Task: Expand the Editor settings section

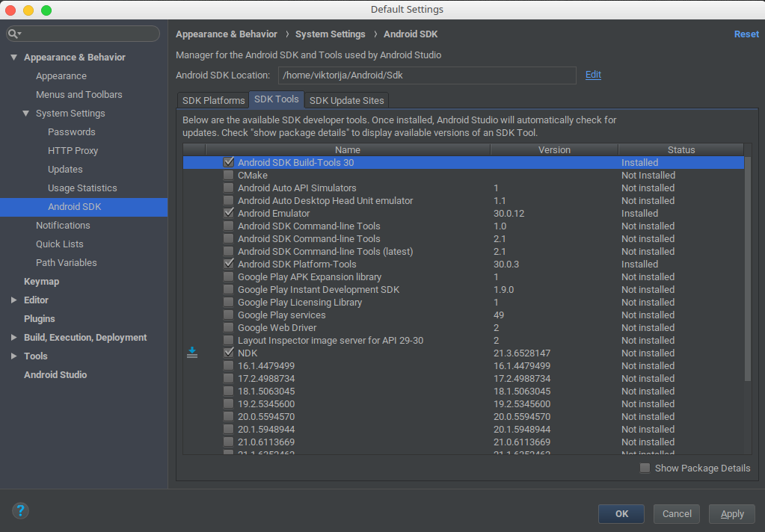Action: [x=13, y=300]
